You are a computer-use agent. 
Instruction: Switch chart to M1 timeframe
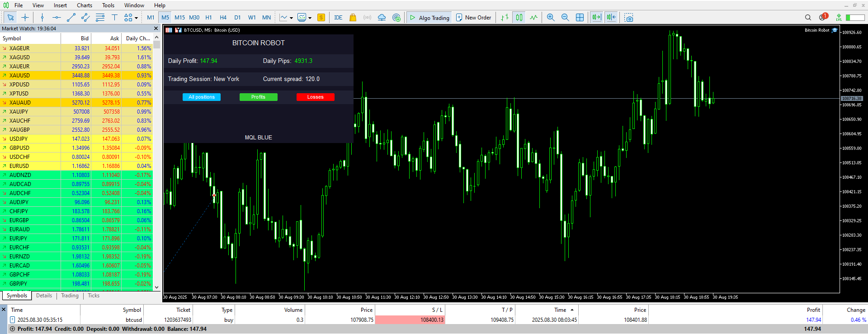(151, 18)
